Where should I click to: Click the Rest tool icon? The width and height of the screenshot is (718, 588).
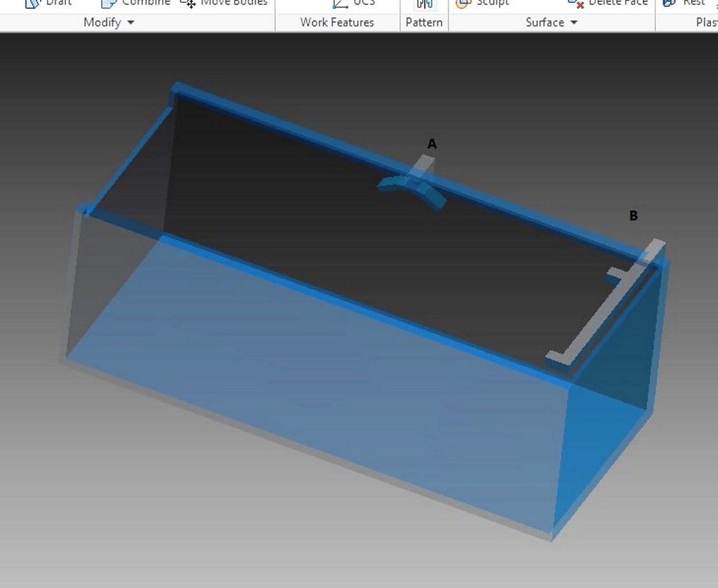pyautogui.click(x=669, y=3)
